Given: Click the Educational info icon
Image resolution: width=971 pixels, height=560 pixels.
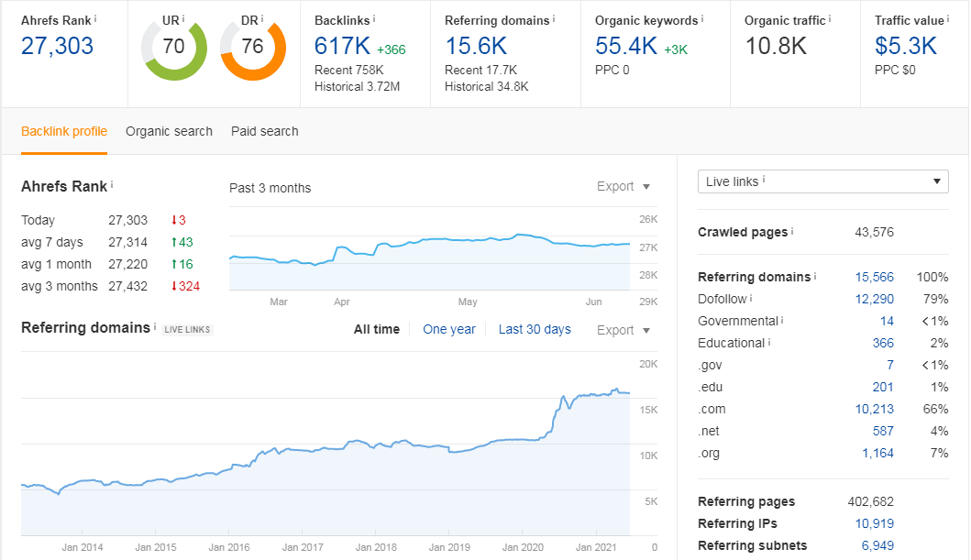Looking at the screenshot, I should [769, 342].
